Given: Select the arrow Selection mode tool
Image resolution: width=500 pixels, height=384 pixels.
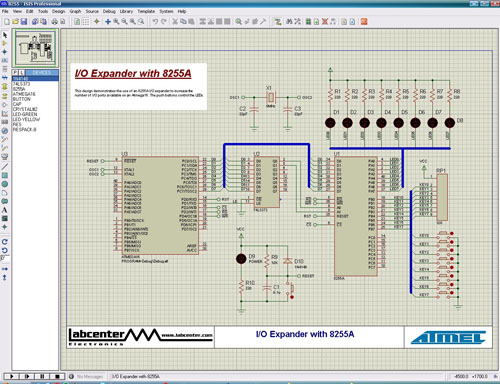Looking at the screenshot, I should (5, 35).
